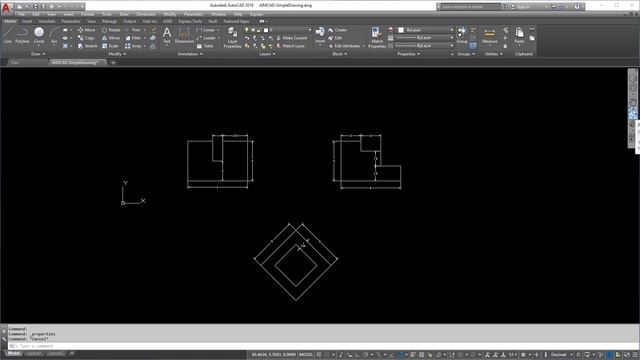The width and height of the screenshot is (640, 360).
Task: Activate the Scale tool
Action: (x=110, y=46)
